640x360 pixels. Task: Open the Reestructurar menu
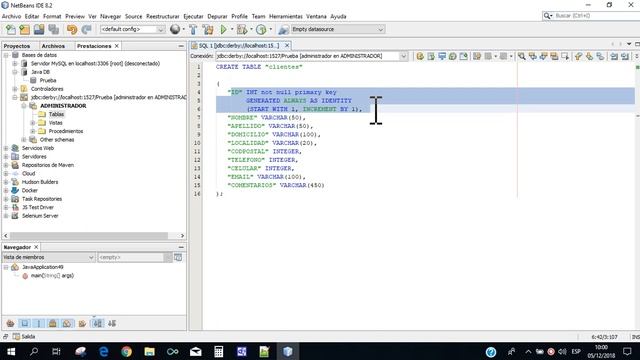click(x=162, y=16)
